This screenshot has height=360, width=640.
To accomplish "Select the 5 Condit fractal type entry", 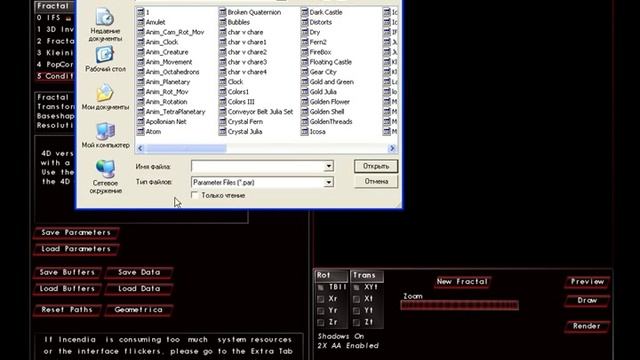I will point(54,76).
